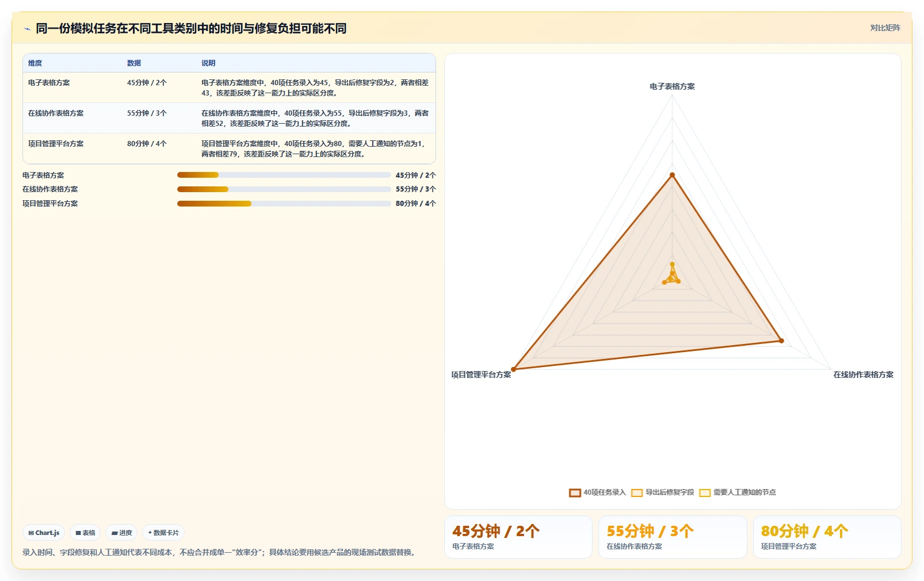The width and height of the screenshot is (924, 581).
Task: Click the description text for 项目管理平台方案 row
Action: click(313, 149)
